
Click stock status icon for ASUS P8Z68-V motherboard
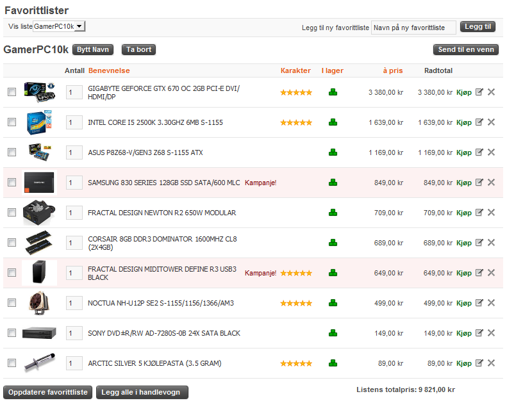pyautogui.click(x=333, y=152)
